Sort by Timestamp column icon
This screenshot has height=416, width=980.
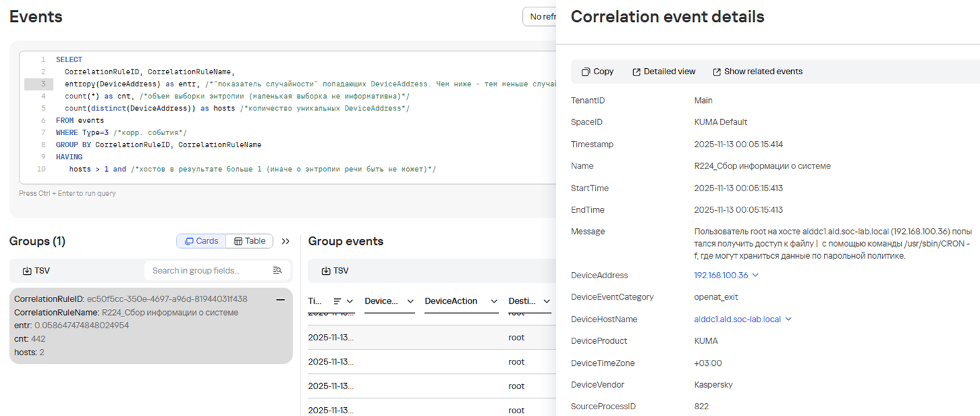337,302
